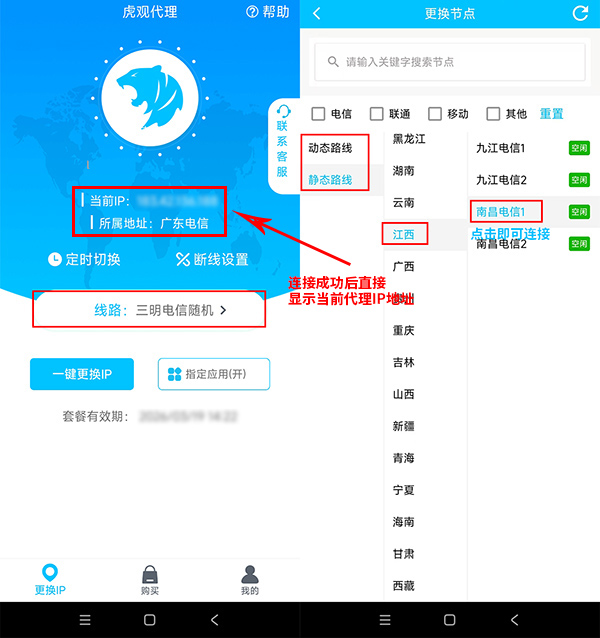Tap Android back button on left screen
The height and width of the screenshot is (638, 600).
tap(215, 620)
